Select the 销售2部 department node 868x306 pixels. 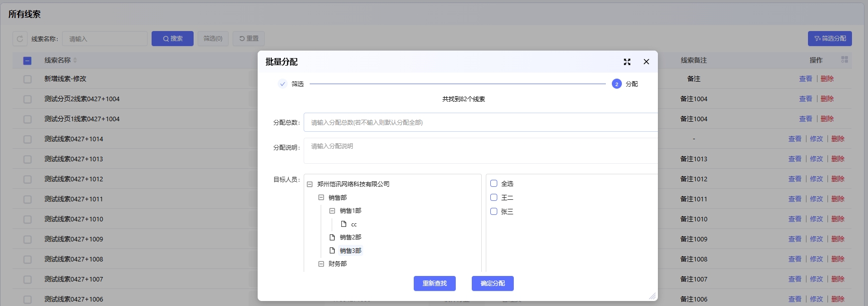pos(350,237)
